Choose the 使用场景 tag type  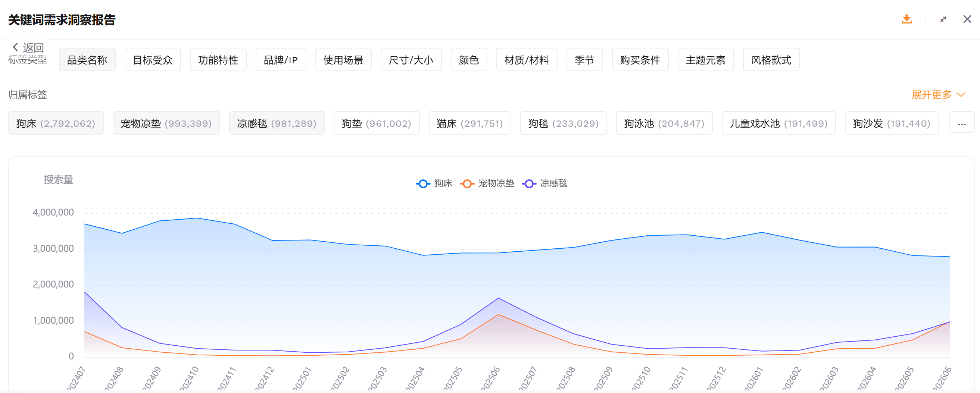(343, 60)
